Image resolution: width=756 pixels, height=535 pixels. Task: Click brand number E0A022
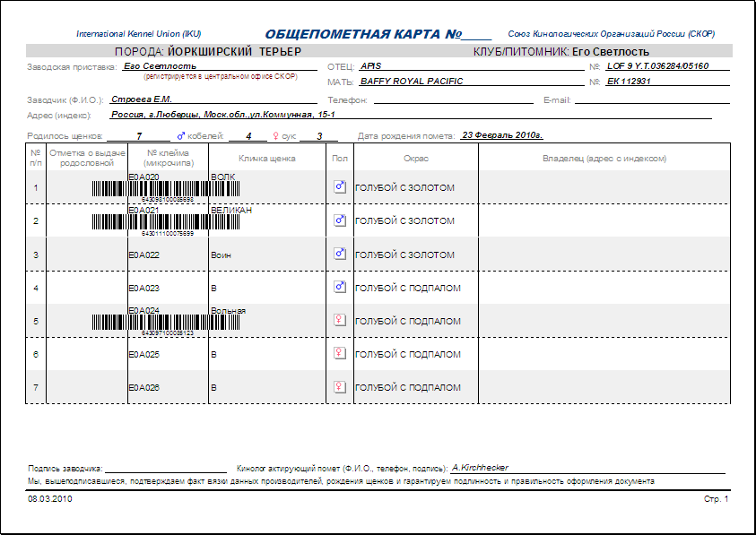[x=143, y=255]
